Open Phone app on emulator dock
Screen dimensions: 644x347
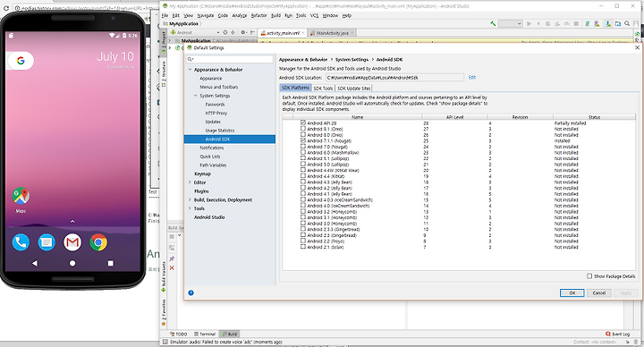(x=21, y=242)
